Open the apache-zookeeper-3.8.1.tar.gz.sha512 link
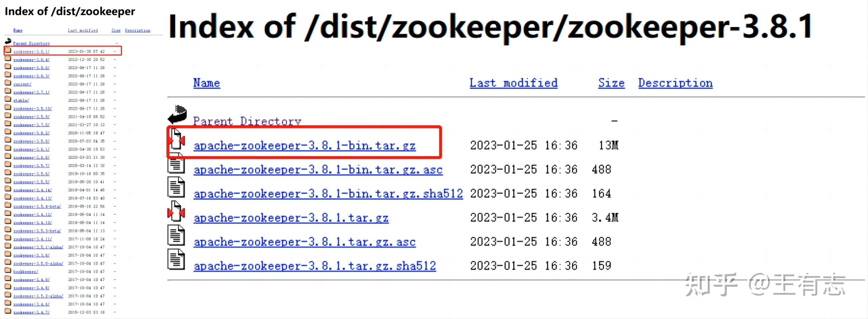This screenshot has width=868, height=319. pyautogui.click(x=315, y=266)
